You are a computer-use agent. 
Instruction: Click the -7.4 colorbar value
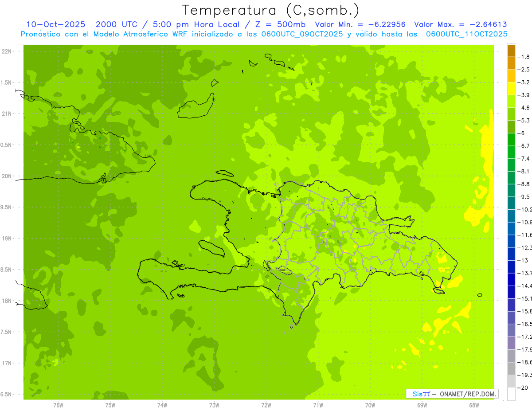tap(523, 159)
